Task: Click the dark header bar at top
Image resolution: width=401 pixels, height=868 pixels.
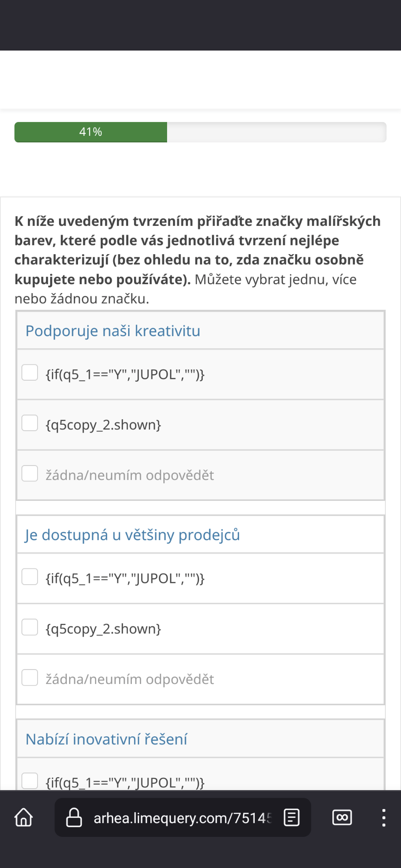Action: (200, 25)
